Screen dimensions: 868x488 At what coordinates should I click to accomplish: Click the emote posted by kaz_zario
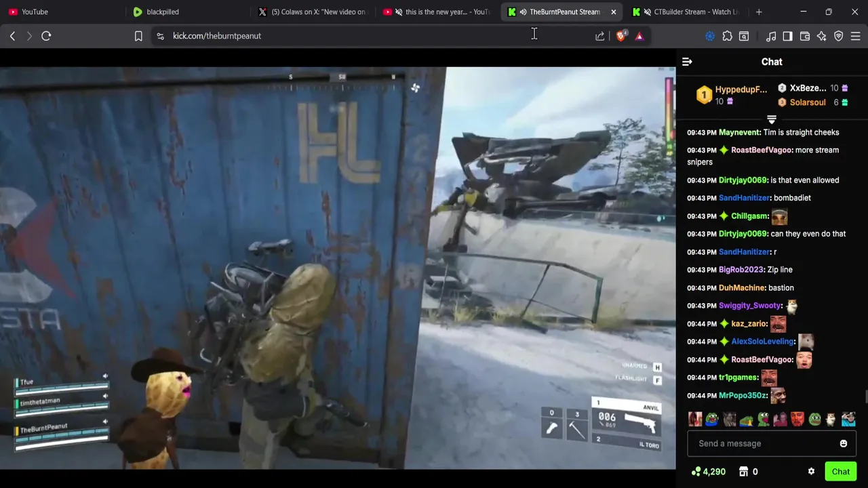778,324
